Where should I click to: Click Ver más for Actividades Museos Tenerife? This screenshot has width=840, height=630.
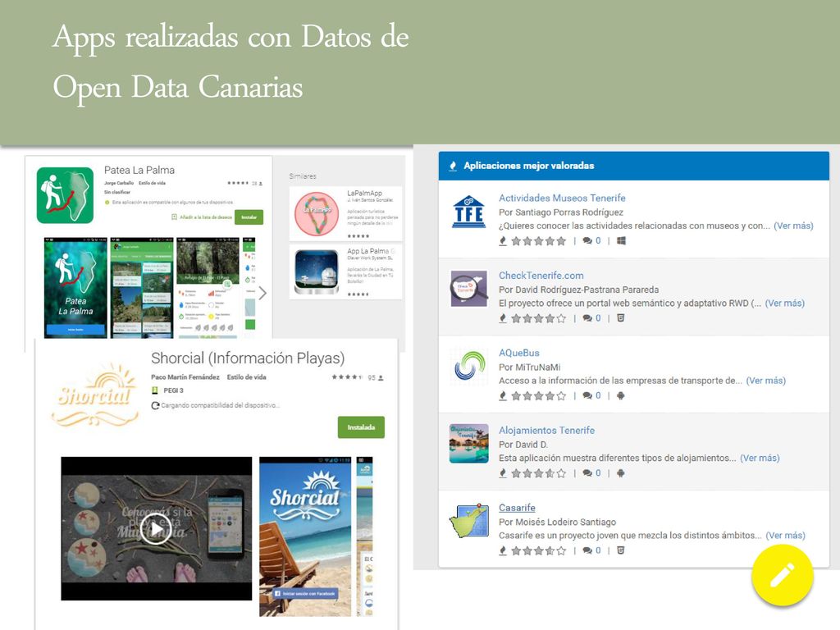(793, 226)
